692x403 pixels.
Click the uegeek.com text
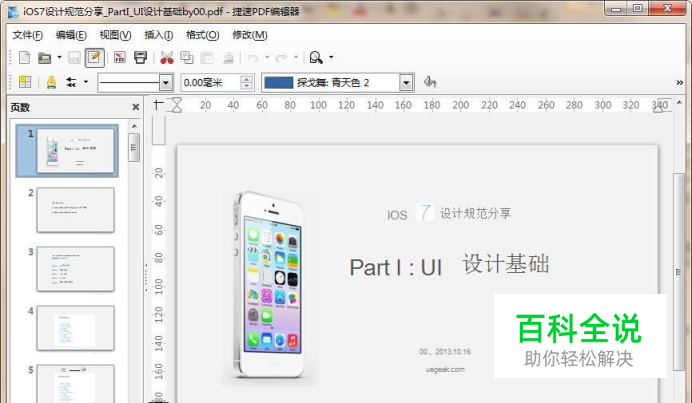[x=445, y=369]
